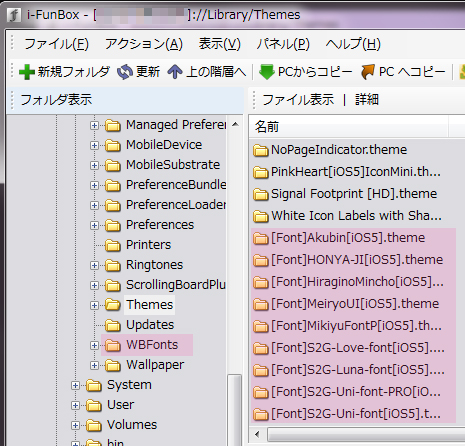The width and height of the screenshot is (465, 446).
Task: Open the ファイル(F) menu
Action: (56, 44)
